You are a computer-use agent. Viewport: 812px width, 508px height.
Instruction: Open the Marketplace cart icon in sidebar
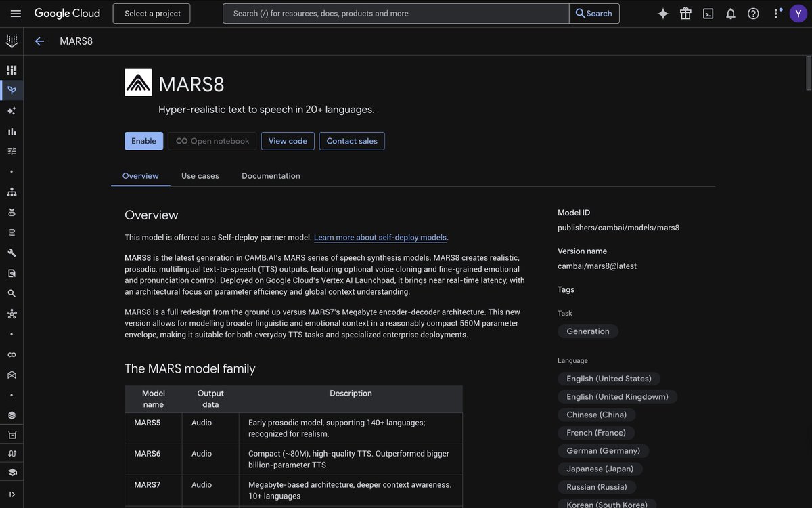click(x=12, y=434)
